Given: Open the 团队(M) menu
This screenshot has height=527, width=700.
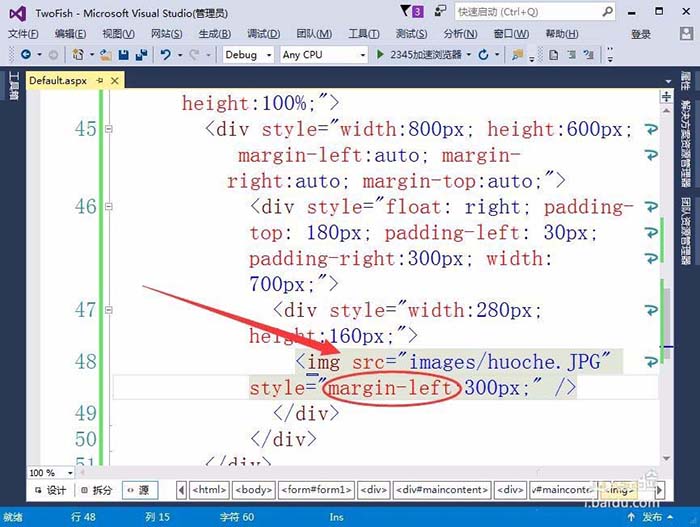Looking at the screenshot, I should click(314, 34).
